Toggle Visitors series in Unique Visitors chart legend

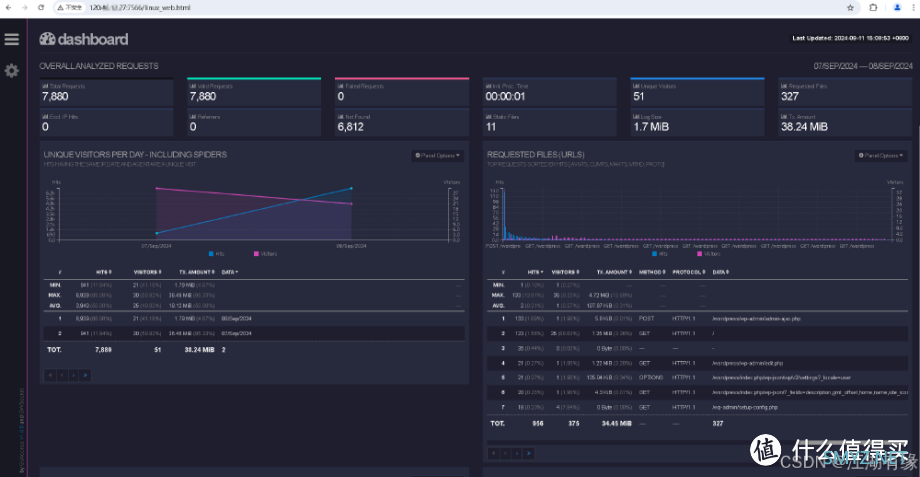265,254
